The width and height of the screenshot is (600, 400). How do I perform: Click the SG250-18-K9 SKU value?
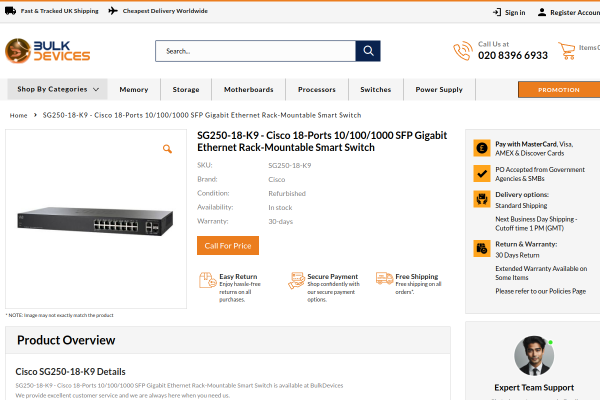pos(290,166)
